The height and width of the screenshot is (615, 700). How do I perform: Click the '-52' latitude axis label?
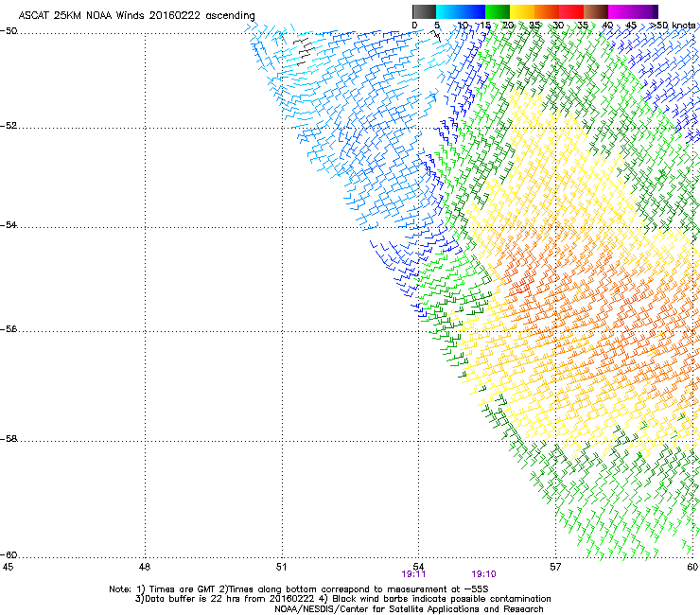pos(9,126)
